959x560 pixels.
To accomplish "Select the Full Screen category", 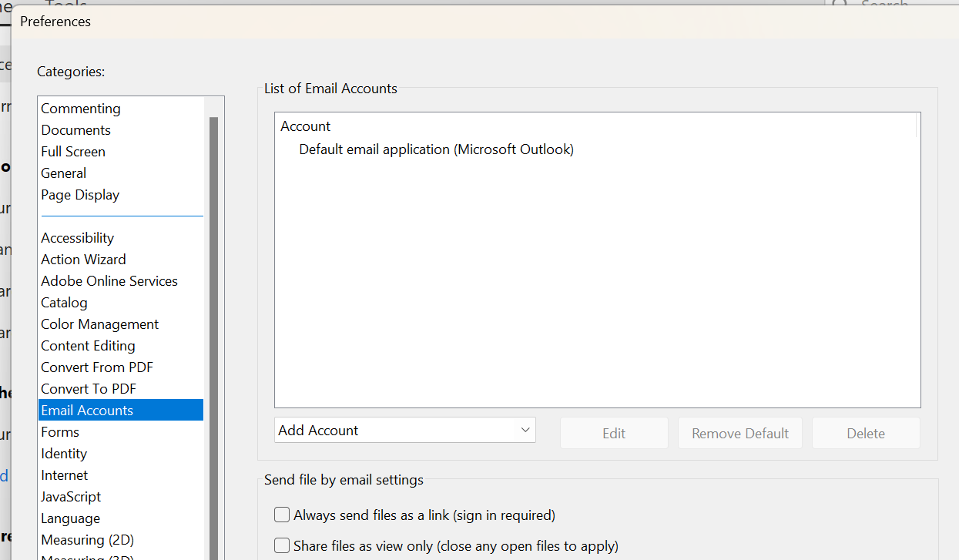I will pyautogui.click(x=73, y=151).
